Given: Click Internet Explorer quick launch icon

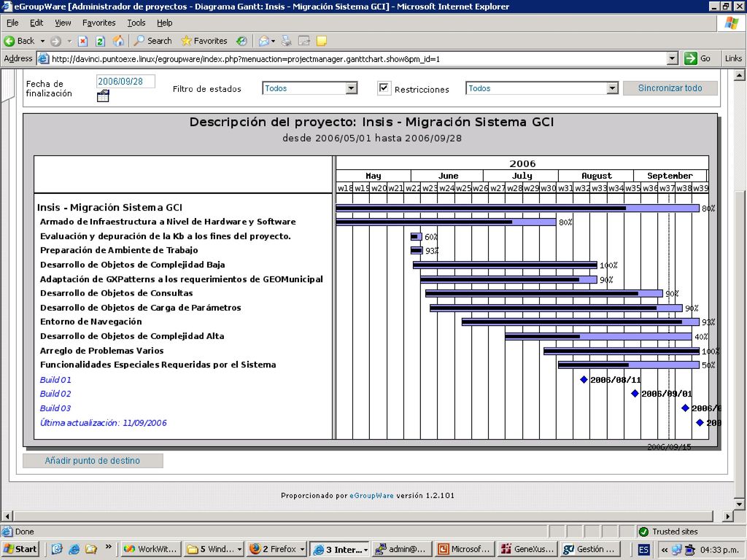Looking at the screenshot, I should tap(74, 549).
